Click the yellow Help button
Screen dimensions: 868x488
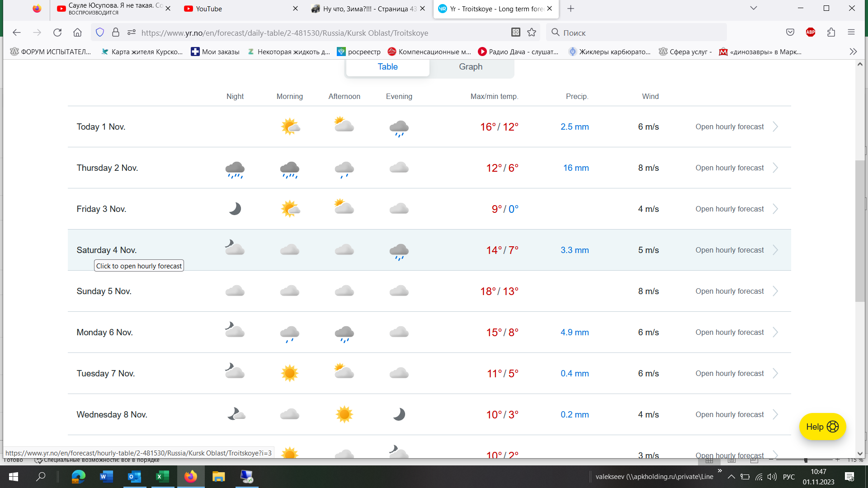click(822, 427)
